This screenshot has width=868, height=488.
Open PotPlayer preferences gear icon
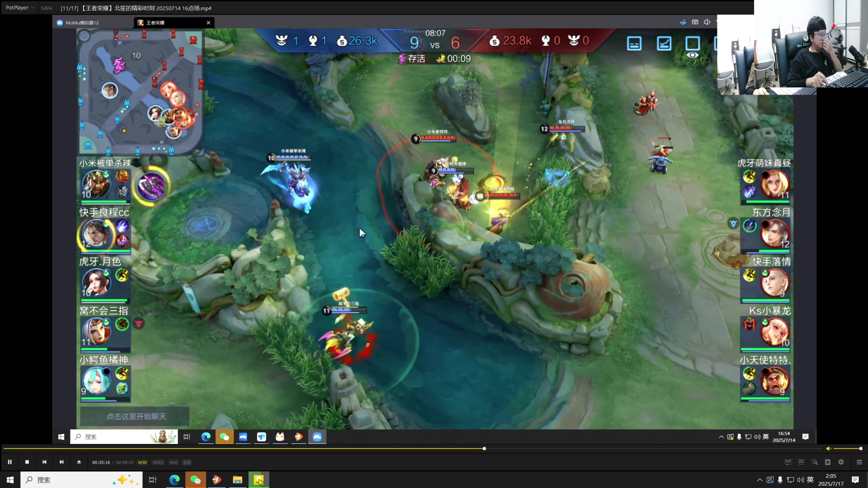841,462
